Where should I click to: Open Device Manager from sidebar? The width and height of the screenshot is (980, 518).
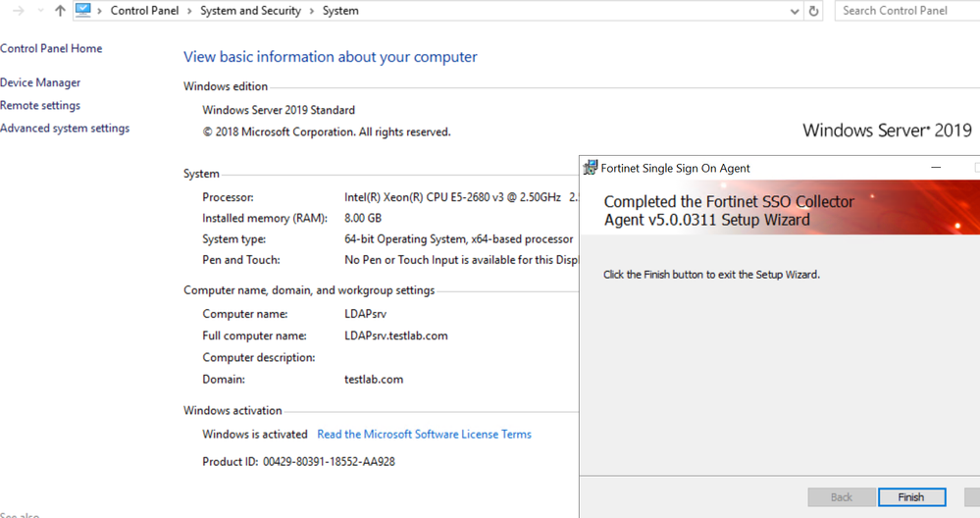[40, 82]
